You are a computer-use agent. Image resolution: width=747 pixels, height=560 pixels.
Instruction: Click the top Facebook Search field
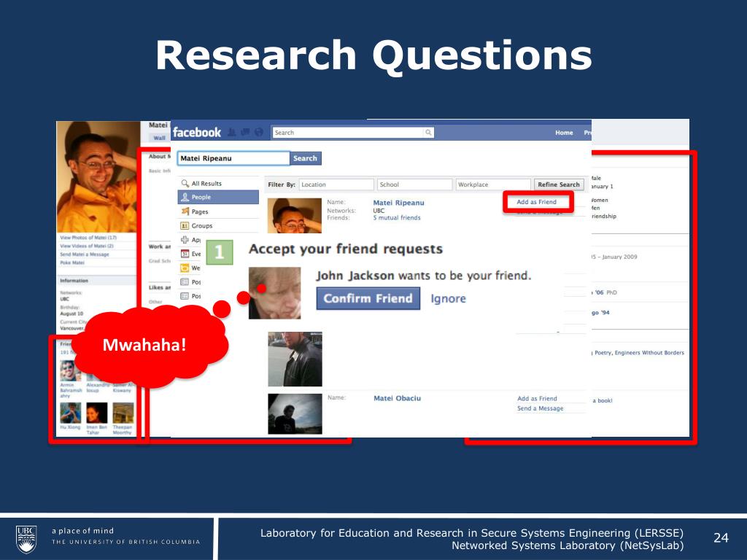[352, 133]
